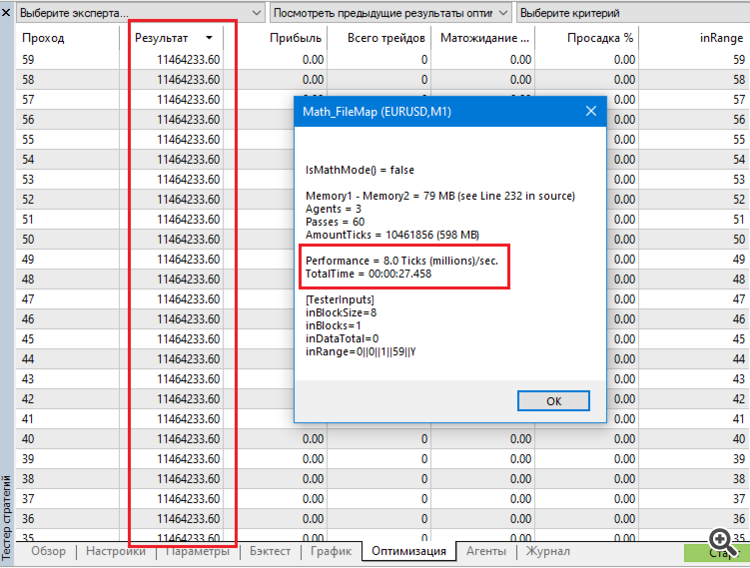Screen dimensions: 750x568
Task: Switch to the Обзор tab
Action: pyautogui.click(x=48, y=551)
